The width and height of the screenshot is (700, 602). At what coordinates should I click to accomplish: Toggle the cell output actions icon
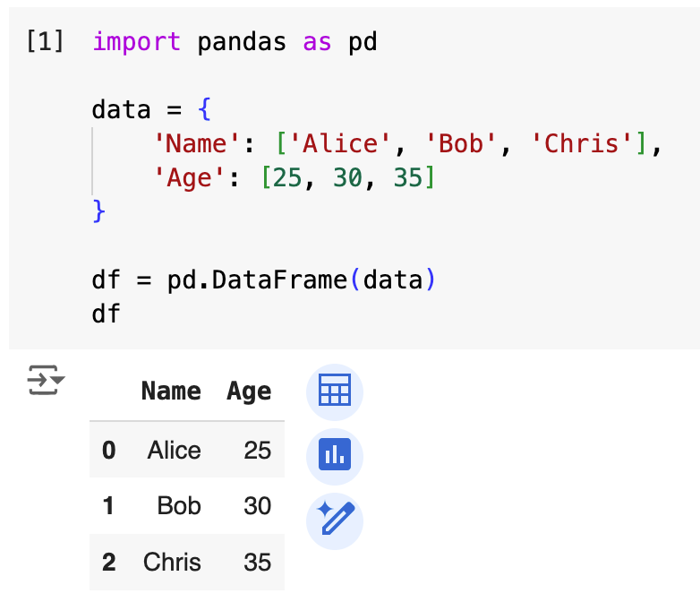pyautogui.click(x=46, y=380)
